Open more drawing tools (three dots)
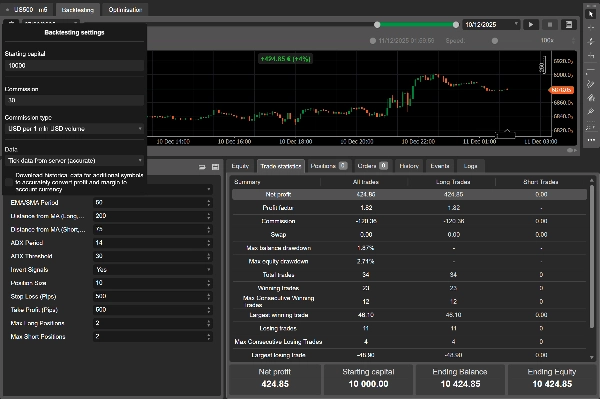600x399 pixels. pos(591,140)
